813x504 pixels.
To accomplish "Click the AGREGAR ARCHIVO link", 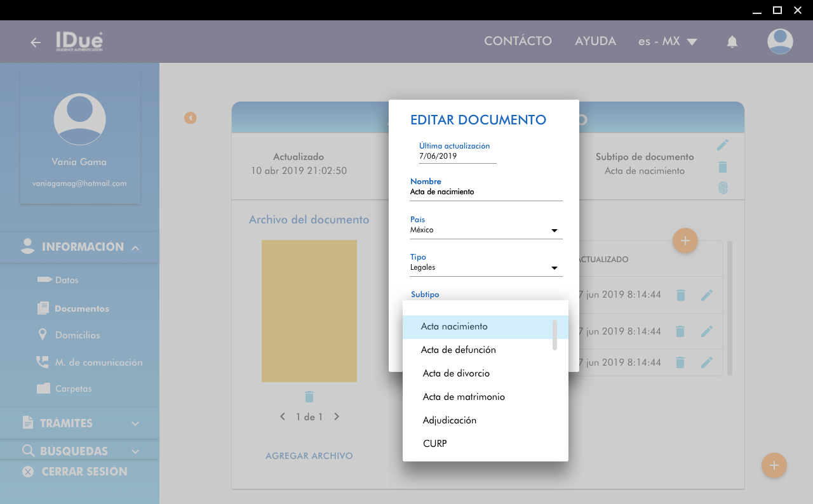I will point(309,456).
